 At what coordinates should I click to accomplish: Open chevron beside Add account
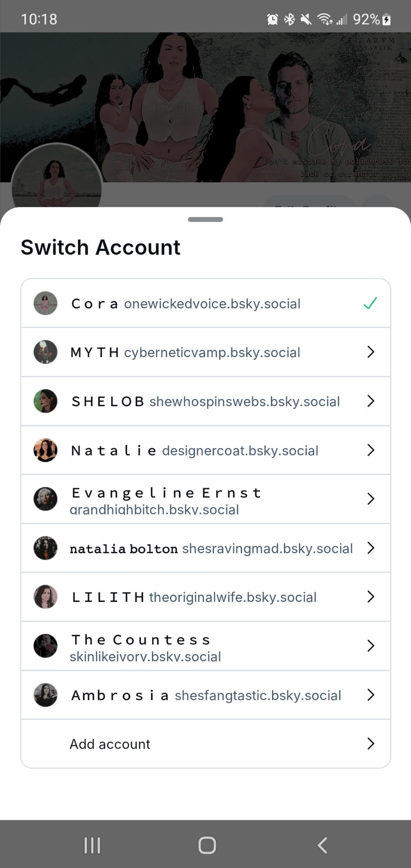point(371,744)
